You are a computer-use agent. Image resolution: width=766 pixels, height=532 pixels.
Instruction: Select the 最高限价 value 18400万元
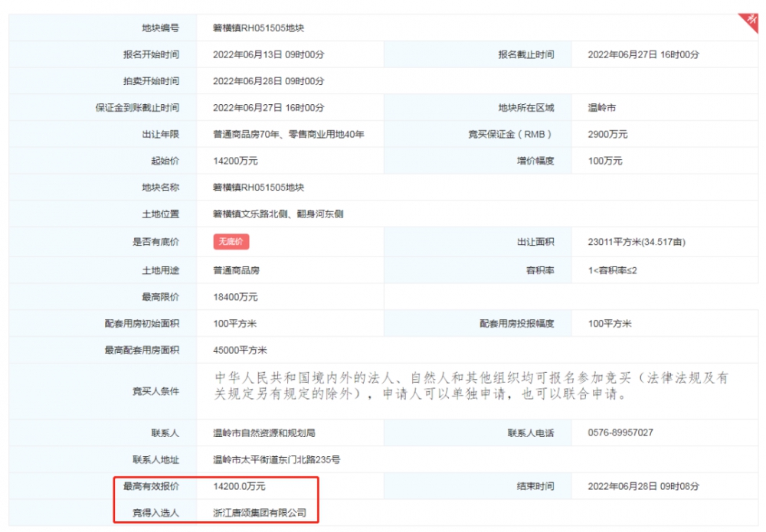(x=235, y=297)
